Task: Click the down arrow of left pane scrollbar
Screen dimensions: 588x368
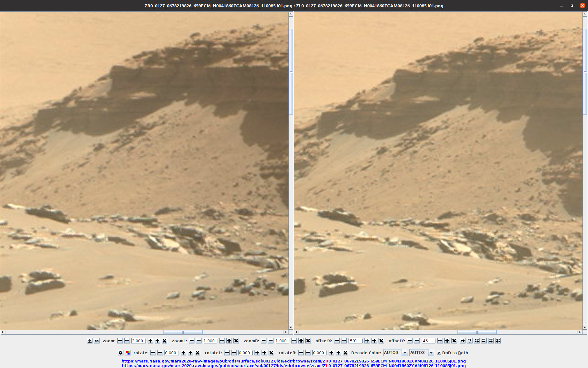Action: coord(291,327)
